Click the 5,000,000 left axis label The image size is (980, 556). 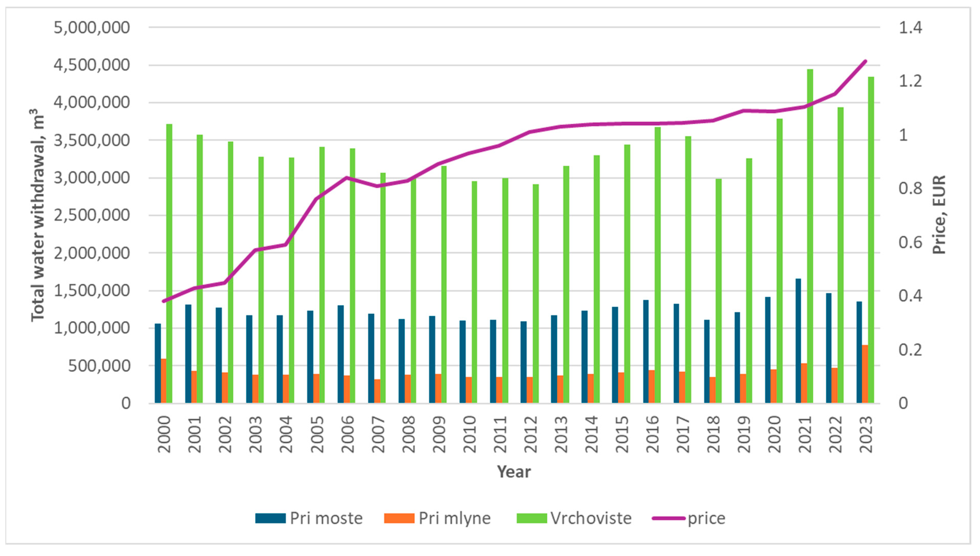coord(92,28)
